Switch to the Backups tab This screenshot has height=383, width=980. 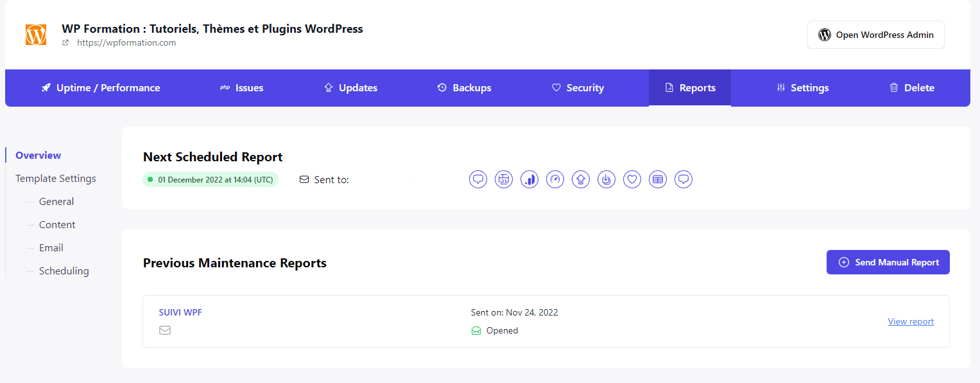(464, 88)
